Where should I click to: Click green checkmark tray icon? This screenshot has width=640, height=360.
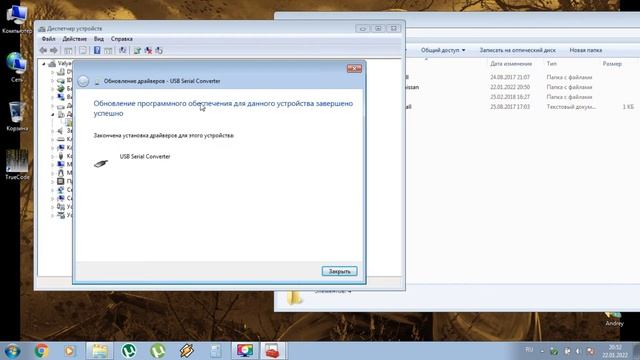554,351
